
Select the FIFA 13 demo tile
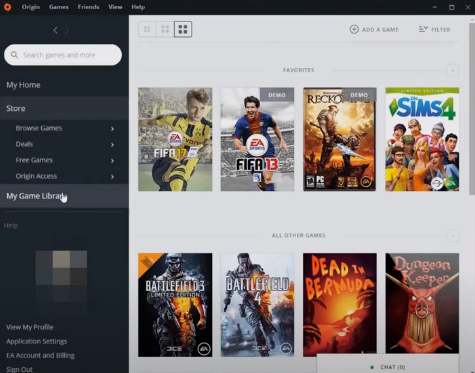[257, 139]
